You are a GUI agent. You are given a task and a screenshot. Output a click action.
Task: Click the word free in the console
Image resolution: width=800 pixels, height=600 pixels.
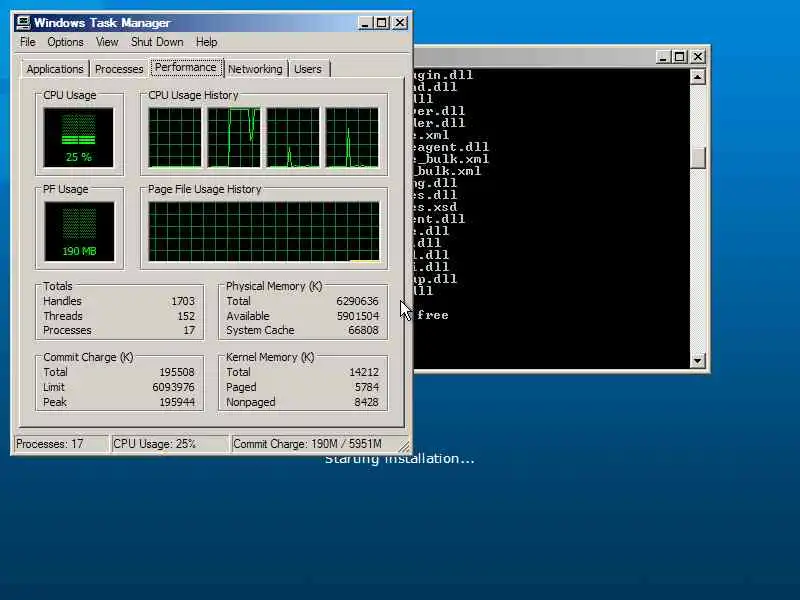click(x=433, y=315)
